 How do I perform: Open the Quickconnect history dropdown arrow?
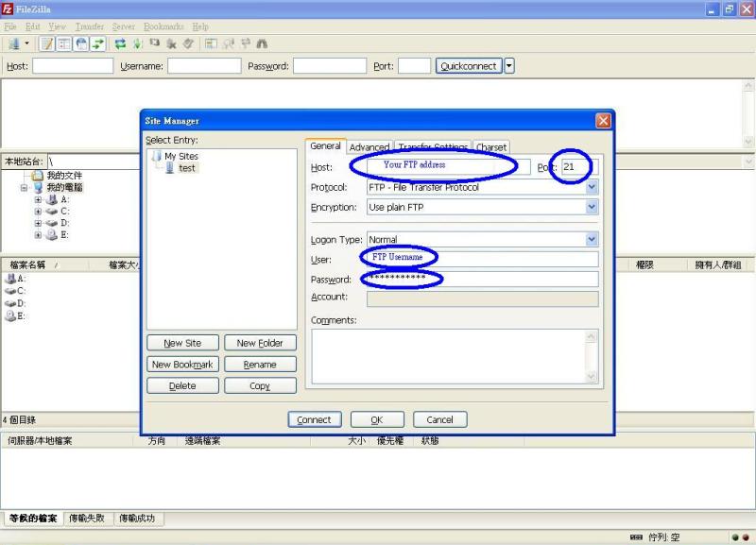(509, 66)
